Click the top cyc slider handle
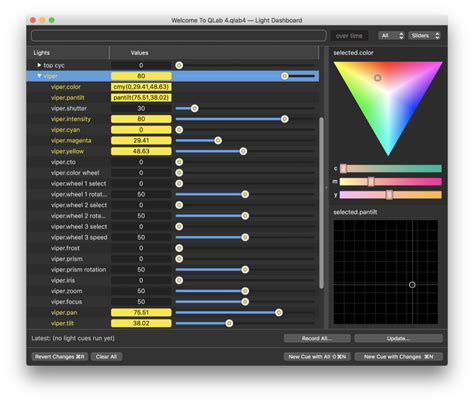Screen dimensions: 474x403 [x=179, y=65]
